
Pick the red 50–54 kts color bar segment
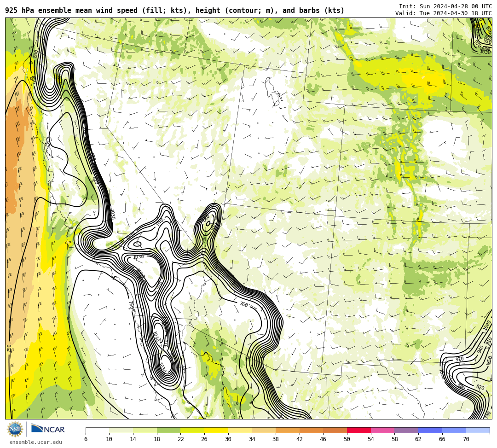(x=359, y=430)
